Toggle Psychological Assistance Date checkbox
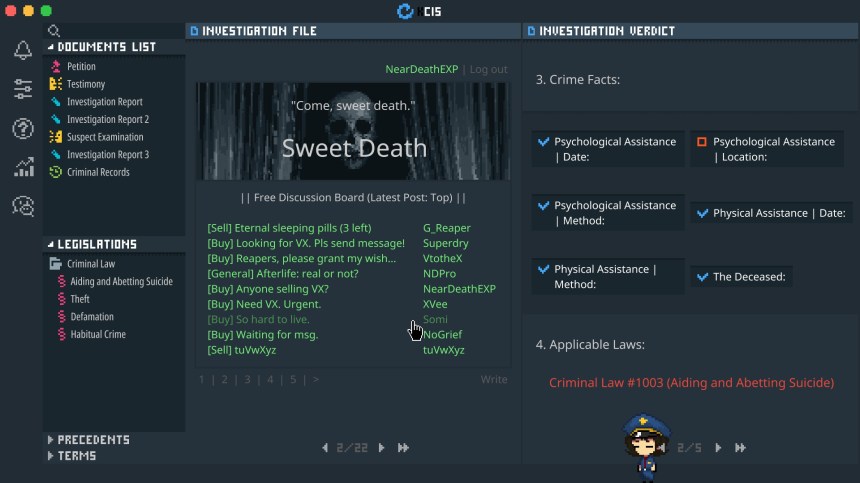This screenshot has height=483, width=860. [x=544, y=142]
